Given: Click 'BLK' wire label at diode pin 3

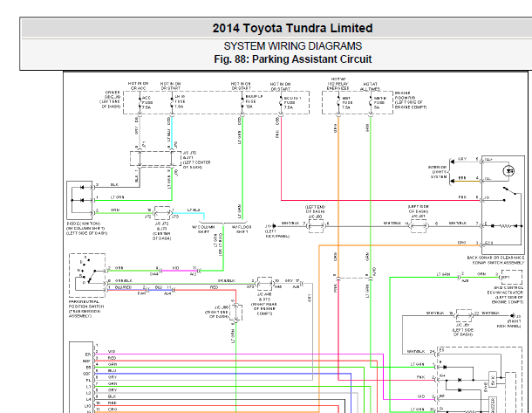Looking at the screenshot, I should coord(114,185).
